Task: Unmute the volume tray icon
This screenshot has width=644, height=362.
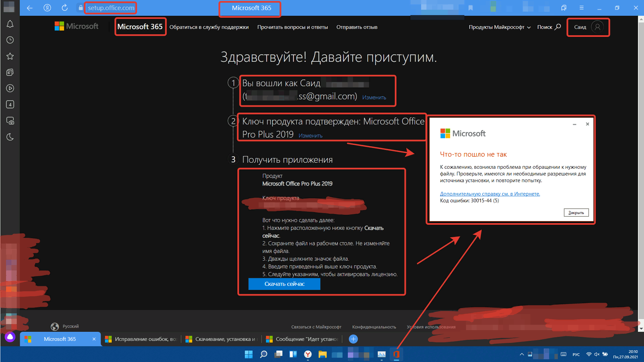Action: [597, 354]
